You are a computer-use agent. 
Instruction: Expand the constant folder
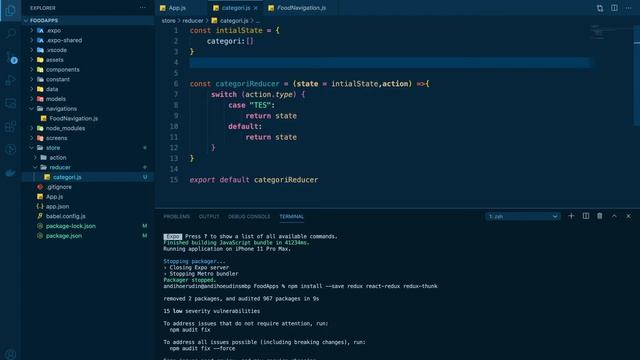[x=88, y=79]
